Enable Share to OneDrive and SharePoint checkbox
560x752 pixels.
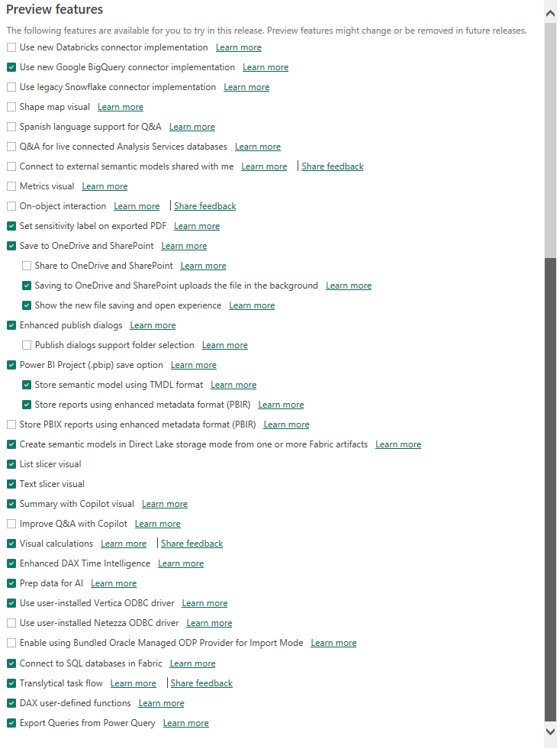tap(27, 266)
